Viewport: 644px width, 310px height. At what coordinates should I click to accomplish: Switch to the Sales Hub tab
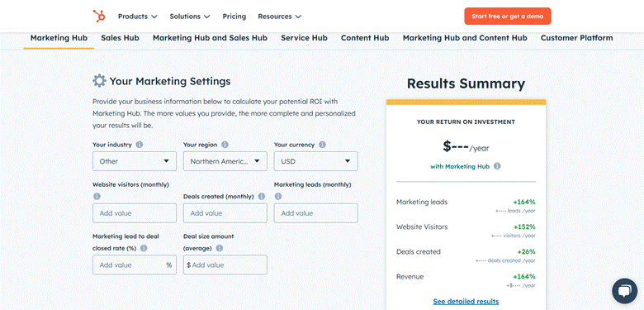click(120, 38)
